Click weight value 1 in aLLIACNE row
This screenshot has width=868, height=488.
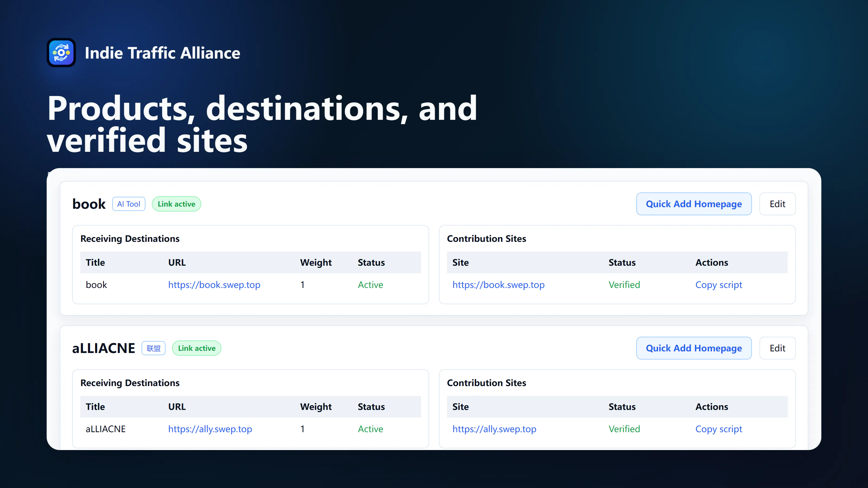point(303,429)
